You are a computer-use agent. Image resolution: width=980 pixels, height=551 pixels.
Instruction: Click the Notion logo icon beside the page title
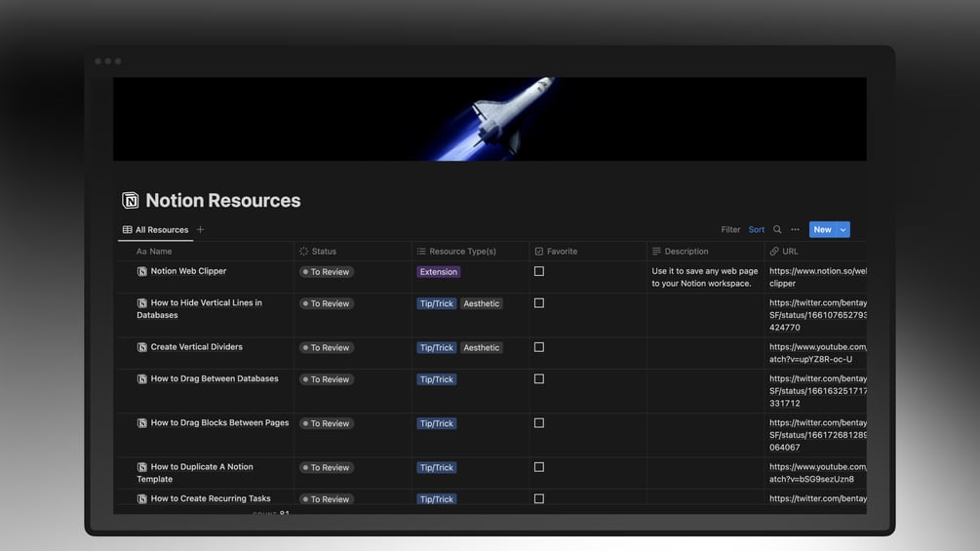click(x=130, y=200)
